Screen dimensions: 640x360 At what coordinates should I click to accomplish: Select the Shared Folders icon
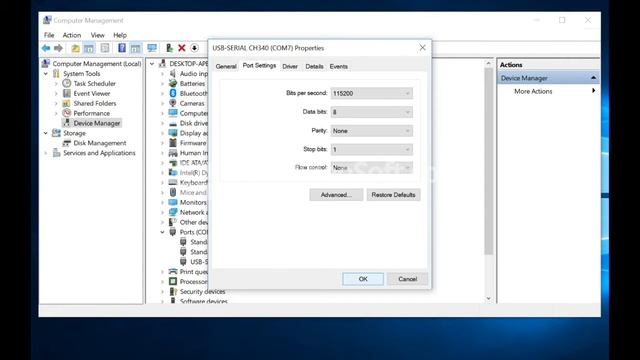(x=67, y=103)
